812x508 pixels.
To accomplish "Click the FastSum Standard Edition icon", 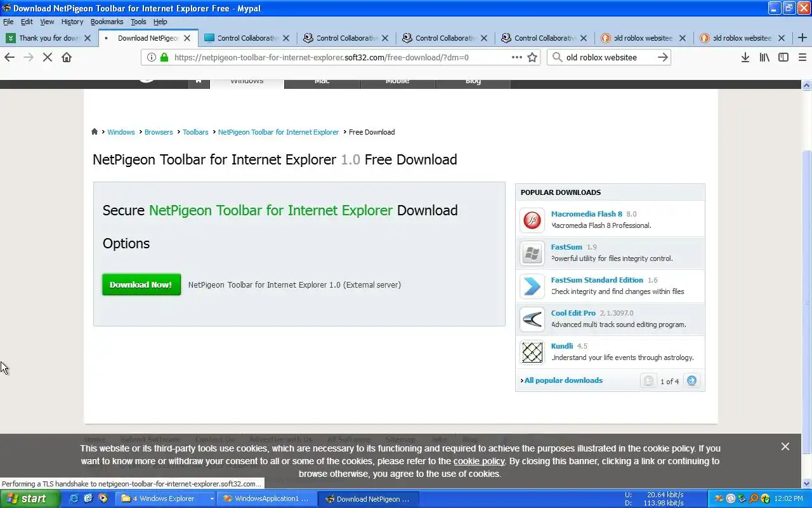I will tap(532, 286).
